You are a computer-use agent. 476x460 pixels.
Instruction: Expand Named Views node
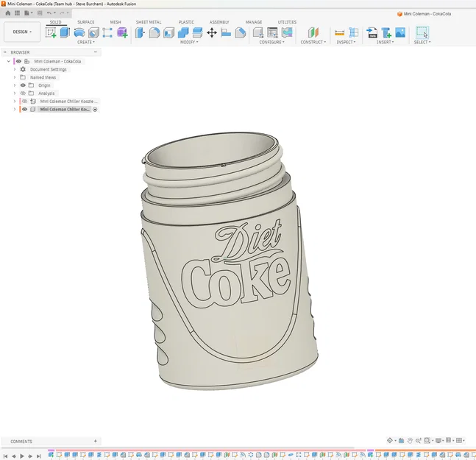(x=15, y=77)
